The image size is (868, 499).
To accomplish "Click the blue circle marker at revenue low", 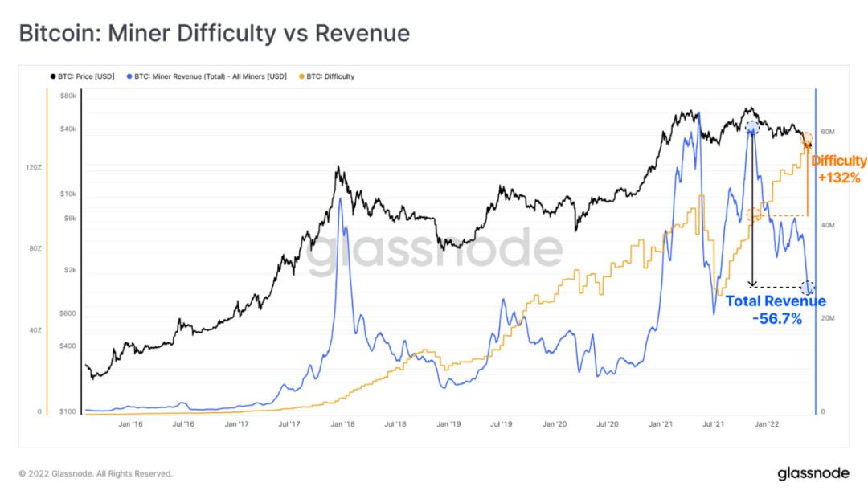I will 807,288.
